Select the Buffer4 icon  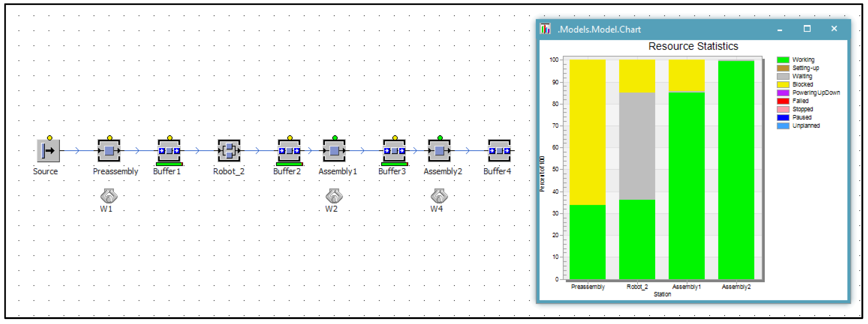[x=499, y=150]
